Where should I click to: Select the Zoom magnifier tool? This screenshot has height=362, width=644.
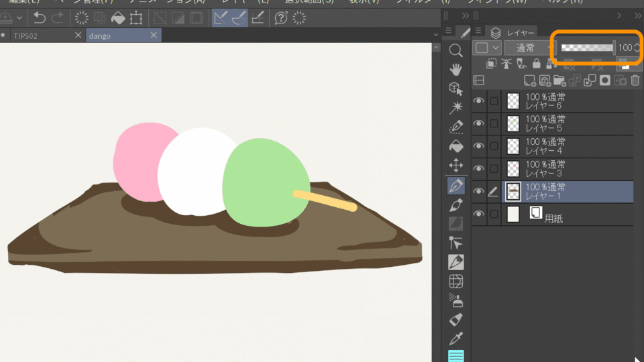(x=456, y=50)
